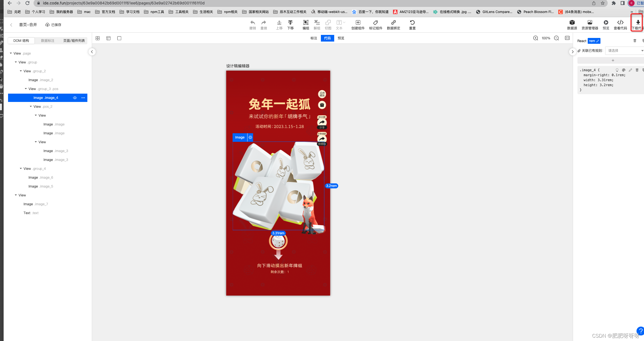
Task: Switch to the 数据标注 tab
Action: coord(47,40)
